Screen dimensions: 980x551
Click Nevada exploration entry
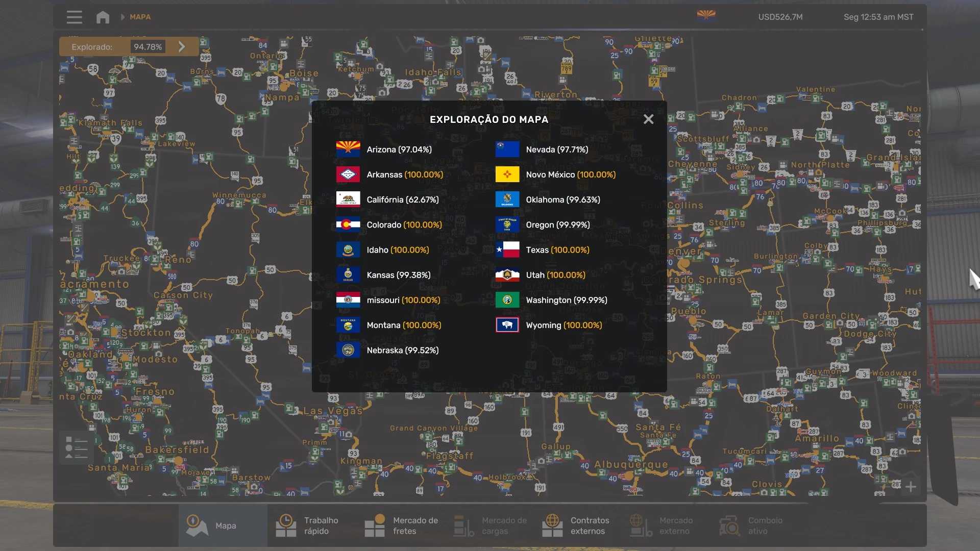(x=556, y=149)
